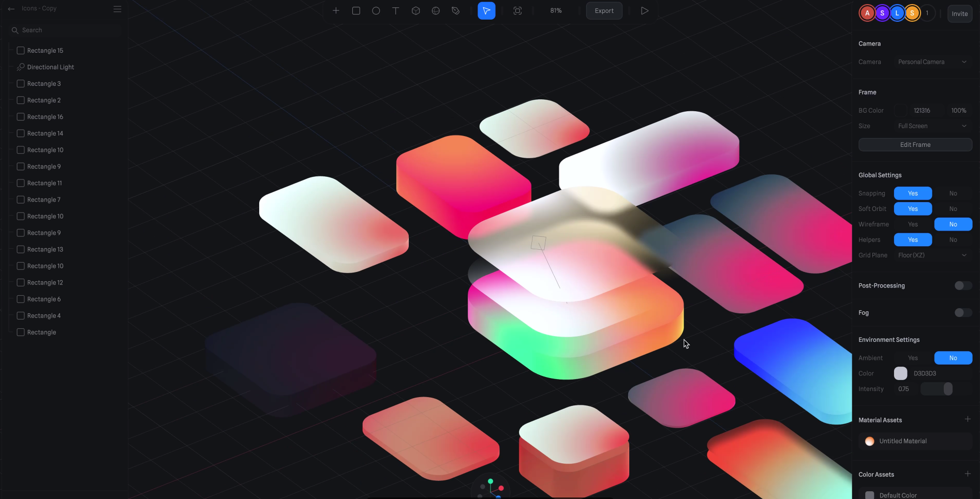Open the hamburger menu in left panel
Viewport: 980px width, 499px height.
tap(117, 9)
